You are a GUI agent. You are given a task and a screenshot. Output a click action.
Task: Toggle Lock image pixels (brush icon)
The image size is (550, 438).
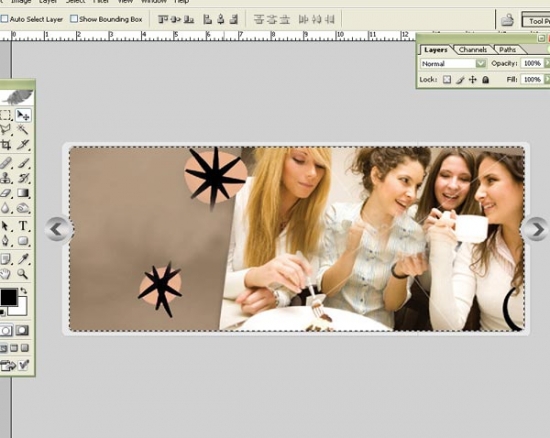pos(460,80)
